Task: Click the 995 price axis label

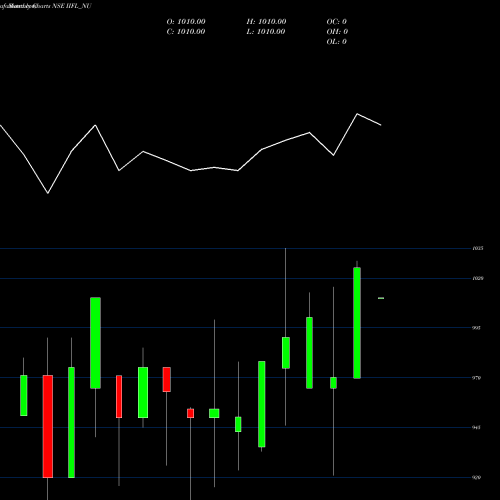Action: pos(477,328)
